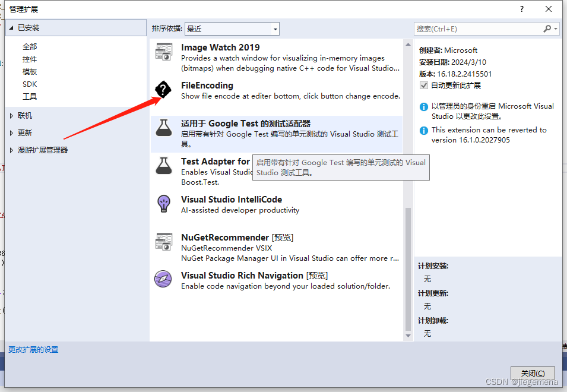Expand the 联机 category
This screenshot has height=392, width=567.
[11, 116]
